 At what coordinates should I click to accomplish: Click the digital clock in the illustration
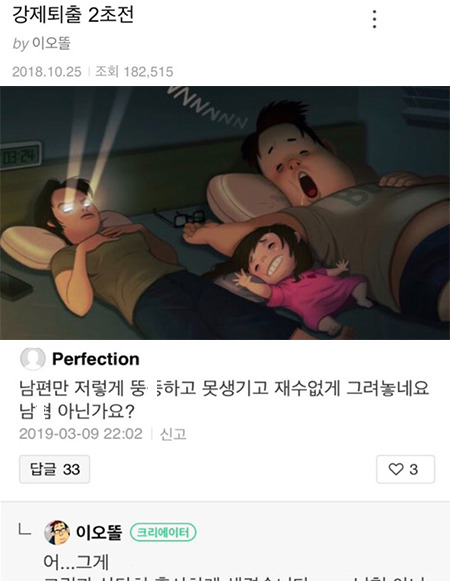[20, 156]
